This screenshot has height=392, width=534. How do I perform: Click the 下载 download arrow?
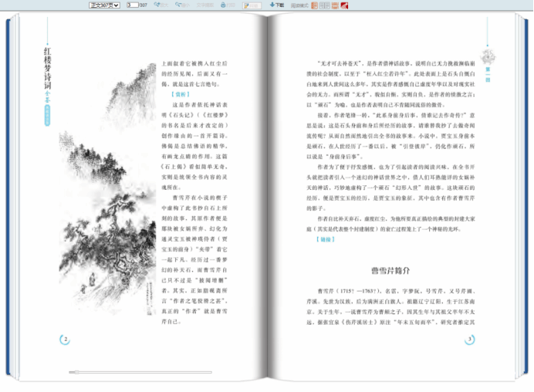(x=272, y=5)
